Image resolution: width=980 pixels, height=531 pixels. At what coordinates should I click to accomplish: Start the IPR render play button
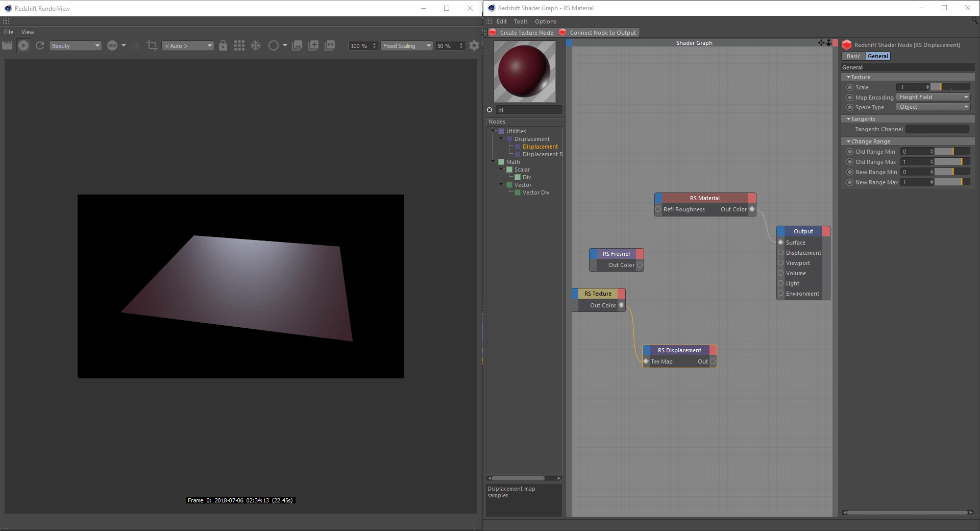(23, 45)
